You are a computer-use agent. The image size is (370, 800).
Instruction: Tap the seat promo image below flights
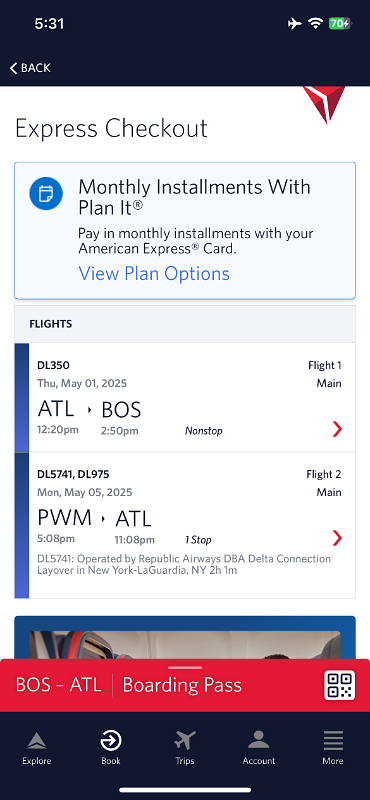coord(185,638)
